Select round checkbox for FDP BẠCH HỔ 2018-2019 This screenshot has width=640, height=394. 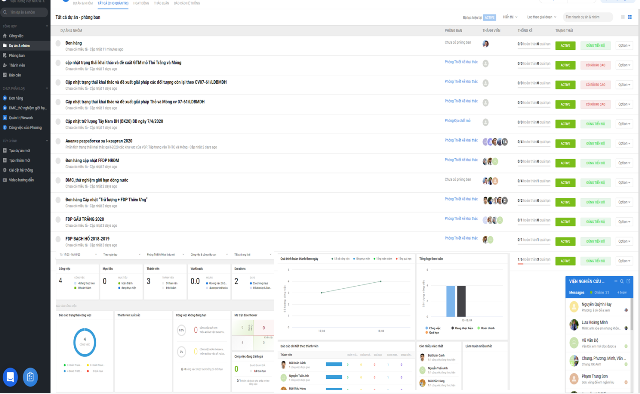click(x=58, y=239)
